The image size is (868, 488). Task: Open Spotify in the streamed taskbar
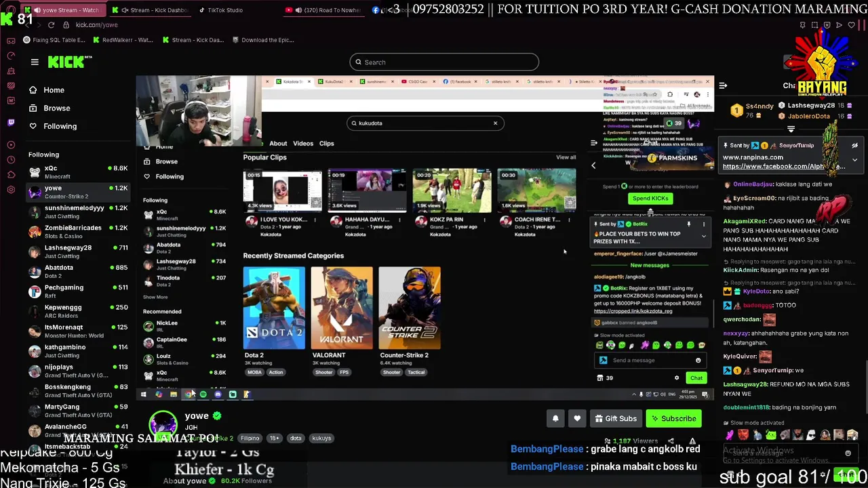point(203,394)
